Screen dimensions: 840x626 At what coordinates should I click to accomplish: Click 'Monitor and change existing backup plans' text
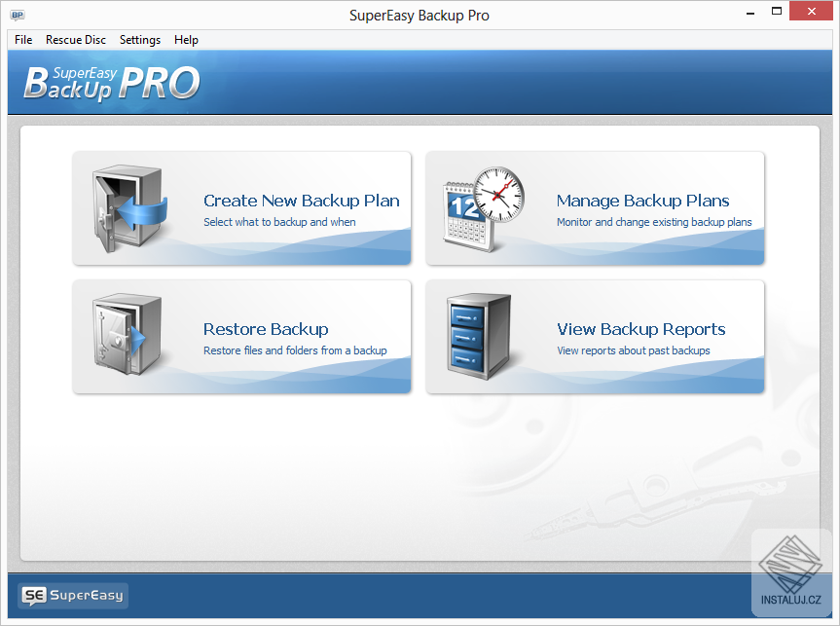pyautogui.click(x=653, y=222)
